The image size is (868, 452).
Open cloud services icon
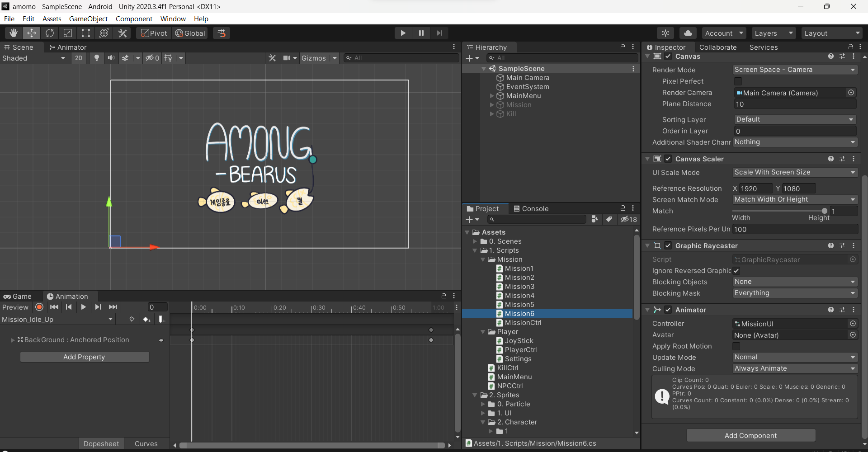click(x=688, y=33)
